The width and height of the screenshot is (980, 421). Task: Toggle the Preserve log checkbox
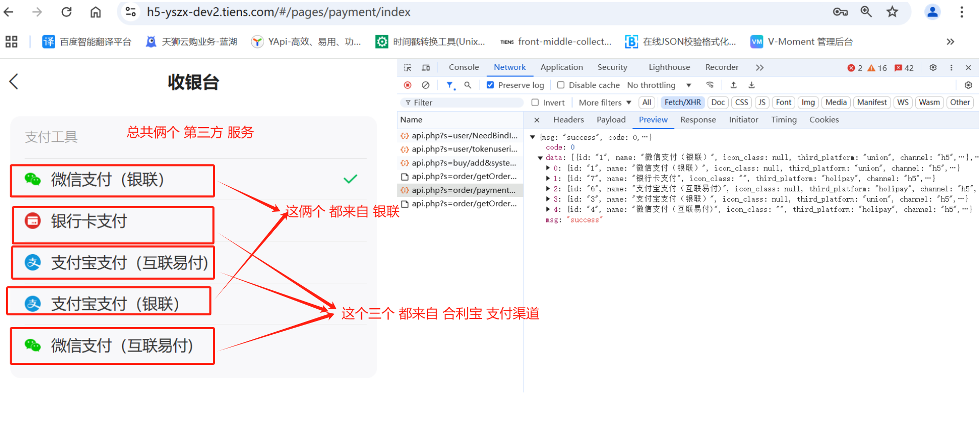(x=490, y=85)
